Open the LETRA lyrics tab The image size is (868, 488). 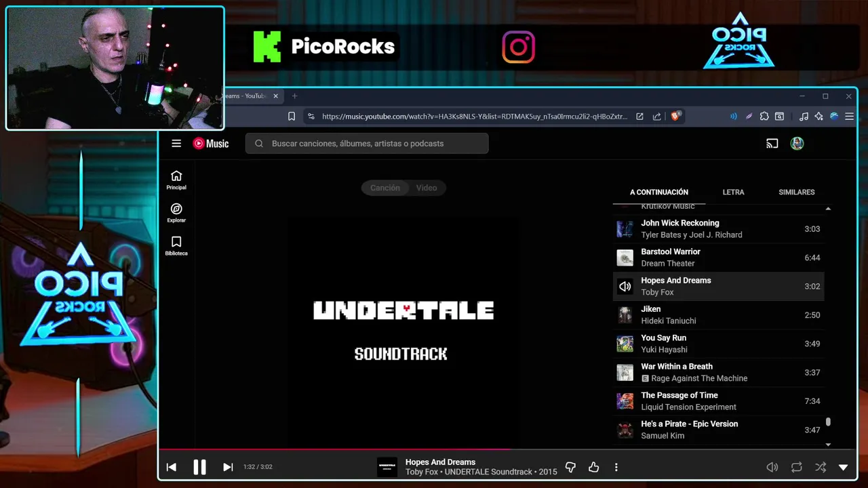pyautogui.click(x=733, y=192)
